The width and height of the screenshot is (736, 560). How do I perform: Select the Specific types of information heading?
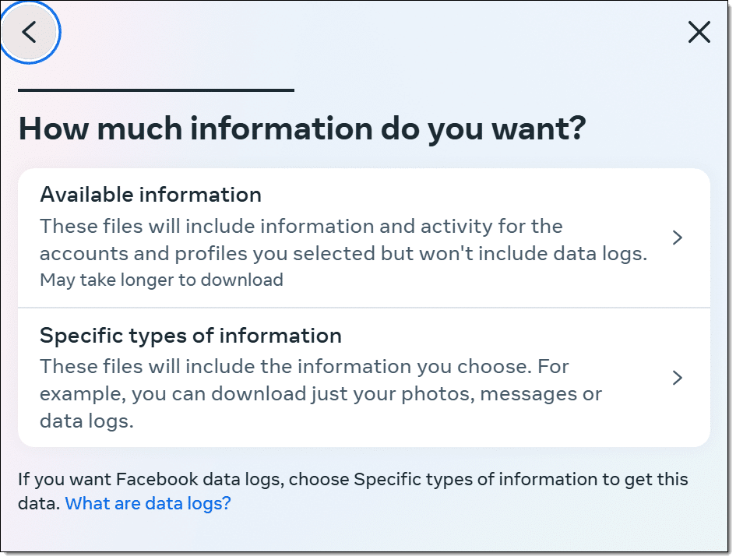[x=191, y=336]
